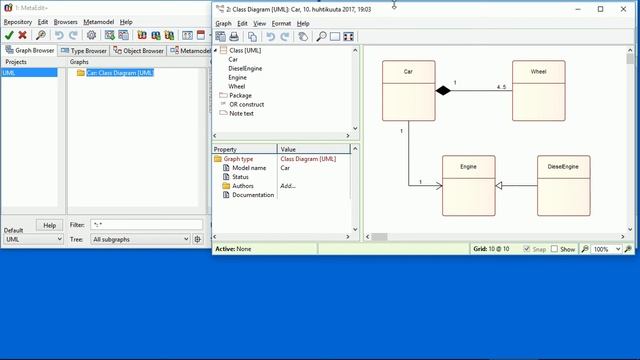Click the Print icon in diagram toolbar

click(x=234, y=37)
